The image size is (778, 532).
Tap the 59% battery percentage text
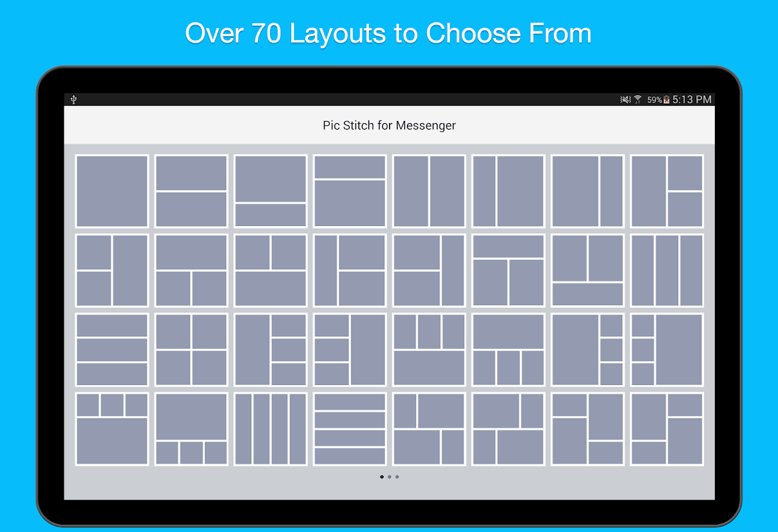tap(654, 100)
